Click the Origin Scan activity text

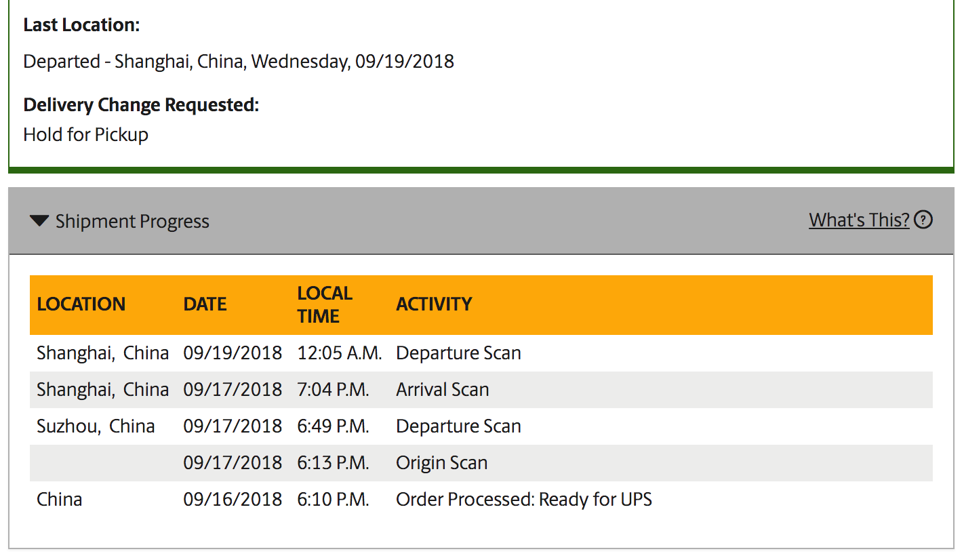pyautogui.click(x=442, y=463)
